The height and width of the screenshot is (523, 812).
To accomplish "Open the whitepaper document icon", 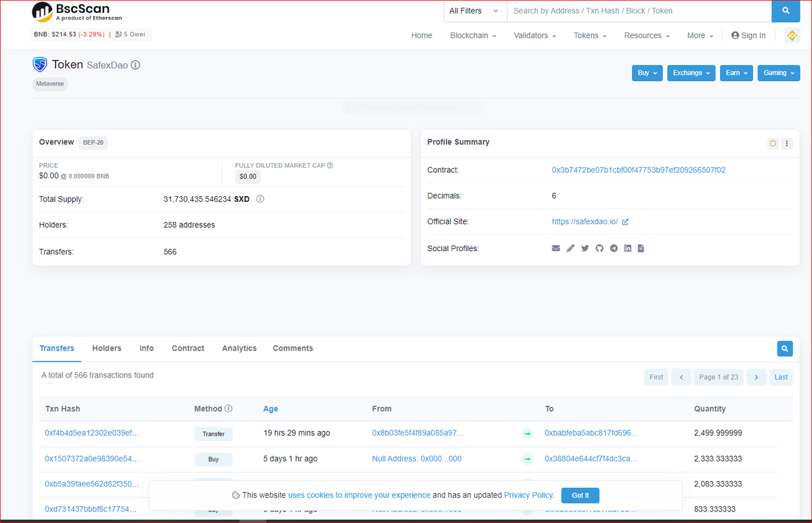I will 641,248.
